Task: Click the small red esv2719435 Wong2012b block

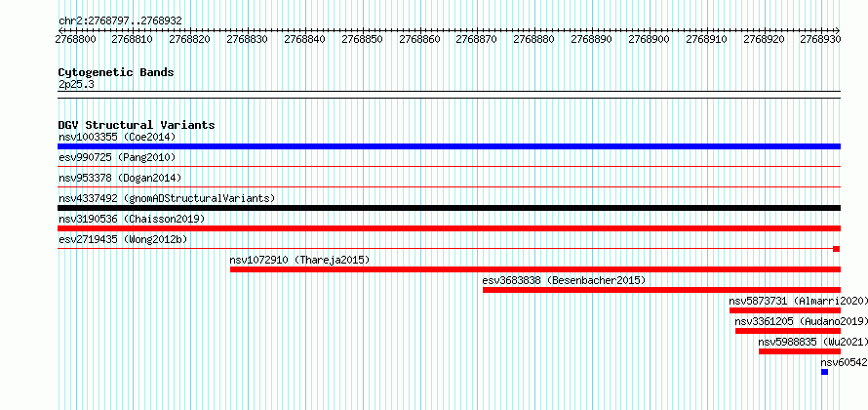Action: pos(837,249)
